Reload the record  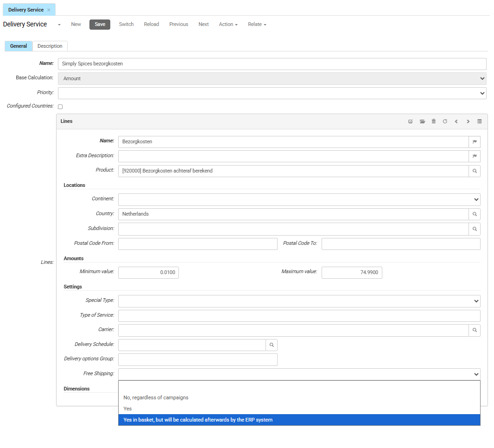point(152,24)
